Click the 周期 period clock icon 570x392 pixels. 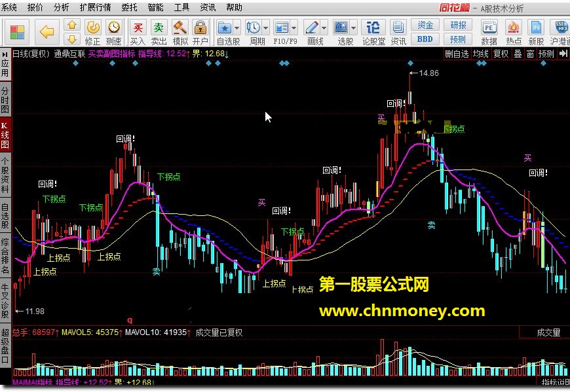pyautogui.click(x=254, y=28)
